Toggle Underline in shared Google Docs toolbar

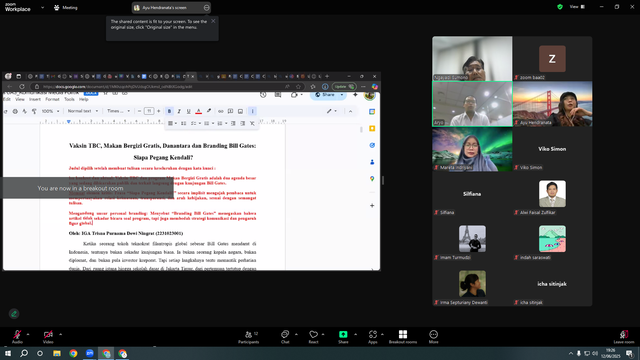click(189, 111)
